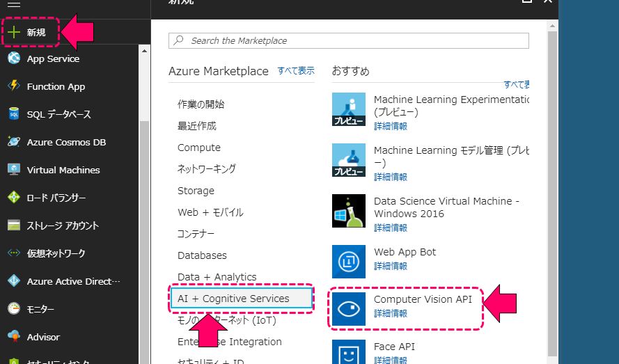Open Data + Analytics category
The width and height of the screenshot is (619, 364).
(217, 277)
